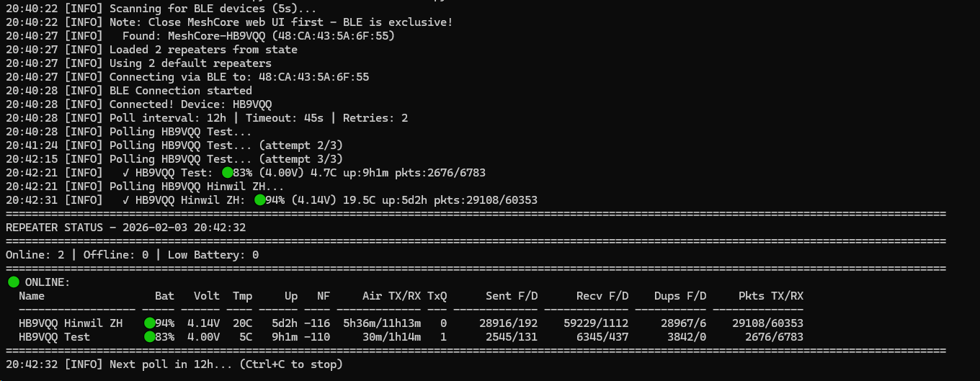Click the checkmark before the HB9VQQ Hinwil ZH poll result
This screenshot has width=980, height=381.
126,200
